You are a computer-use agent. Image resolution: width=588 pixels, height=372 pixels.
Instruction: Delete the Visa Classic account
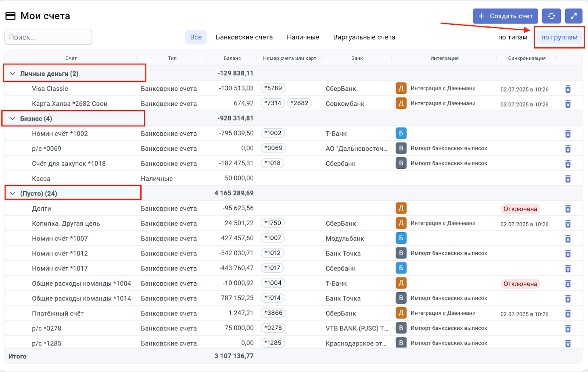pyautogui.click(x=568, y=89)
